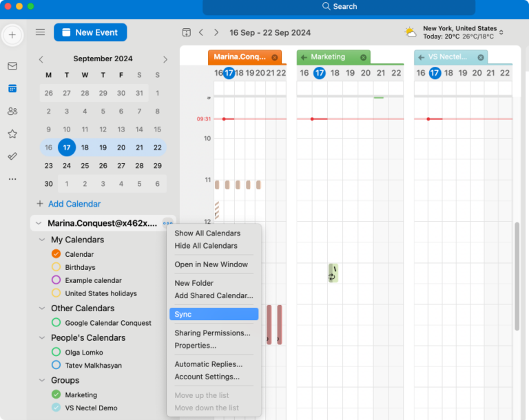
Task: Close the Marina.Conq... calendar tab
Action: tap(275, 57)
